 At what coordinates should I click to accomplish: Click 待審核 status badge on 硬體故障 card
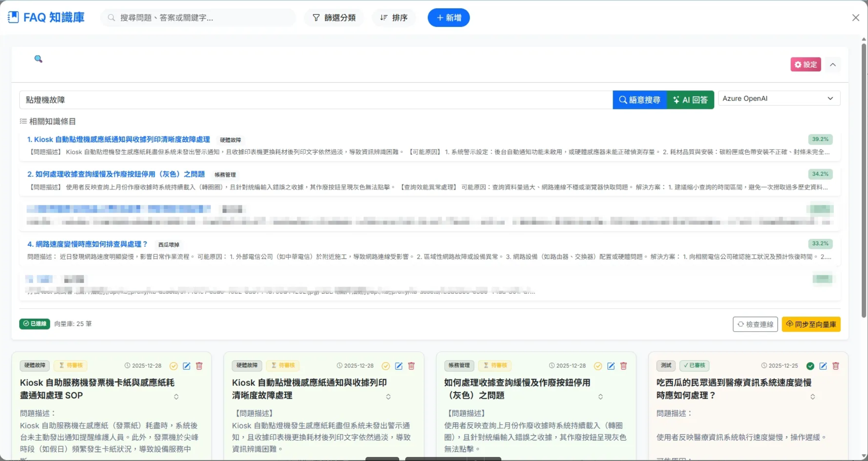70,365
